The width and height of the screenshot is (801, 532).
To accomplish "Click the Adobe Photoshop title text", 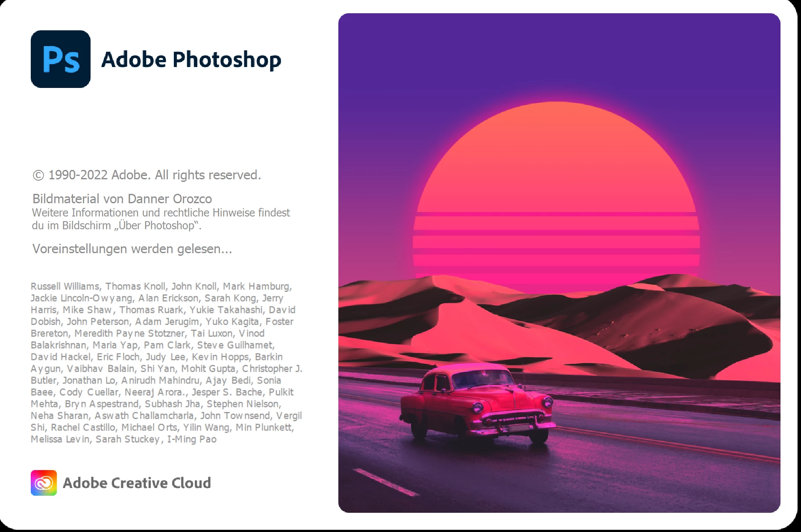I will 191,59.
